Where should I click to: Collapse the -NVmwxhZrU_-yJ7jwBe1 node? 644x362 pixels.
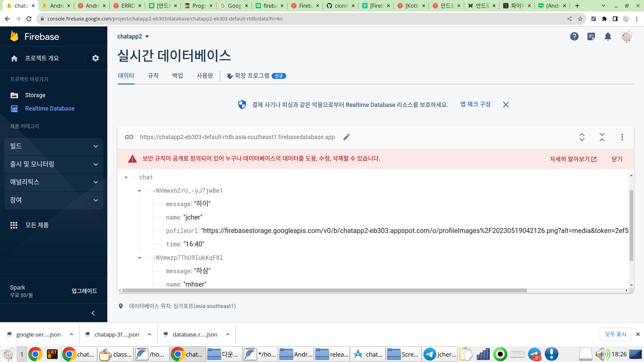tap(140, 191)
